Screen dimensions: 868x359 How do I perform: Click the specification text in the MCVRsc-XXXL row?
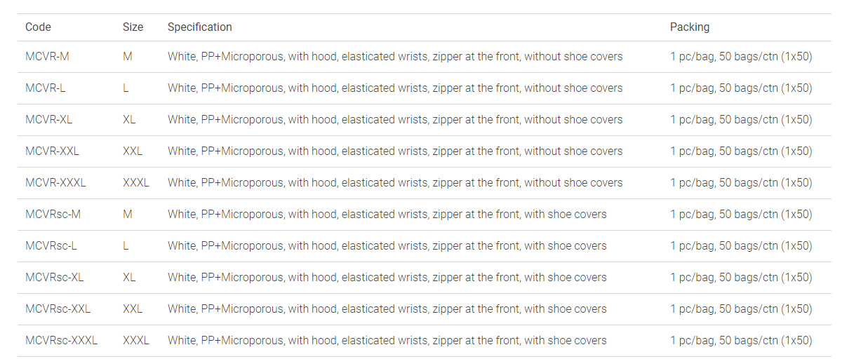click(387, 341)
